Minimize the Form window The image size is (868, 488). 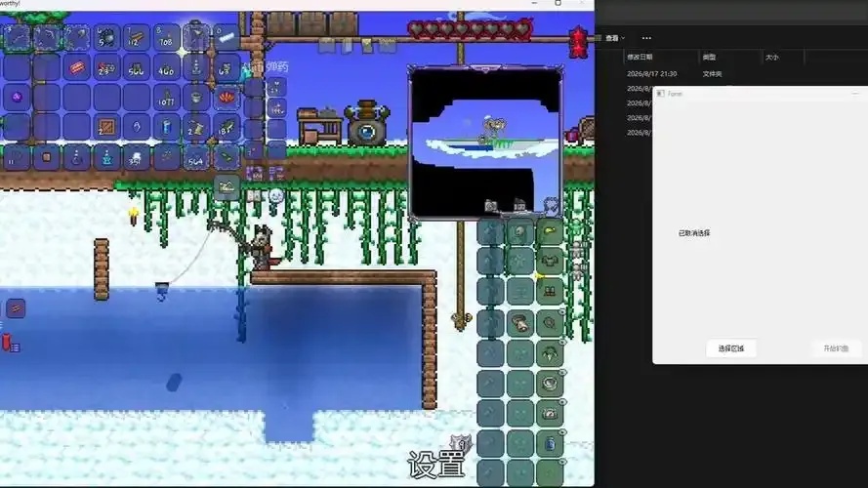854,94
